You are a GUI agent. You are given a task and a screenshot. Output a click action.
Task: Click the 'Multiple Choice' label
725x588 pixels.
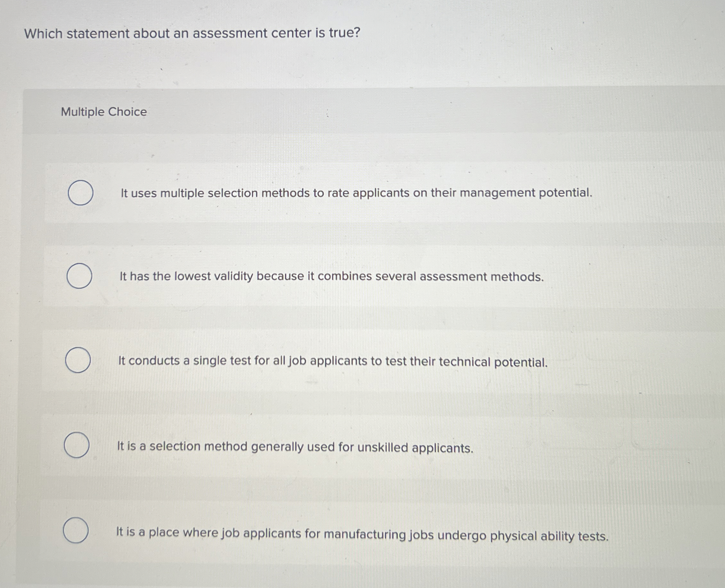coord(103,112)
